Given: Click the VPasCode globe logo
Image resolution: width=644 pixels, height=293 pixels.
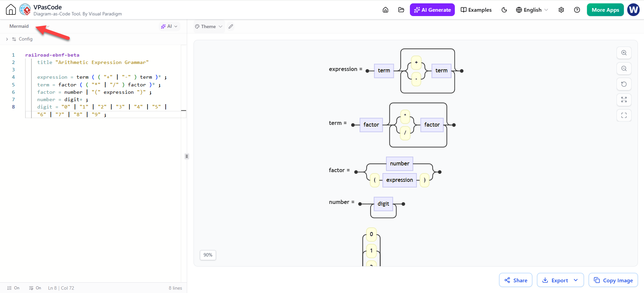Looking at the screenshot, I should [x=25, y=10].
